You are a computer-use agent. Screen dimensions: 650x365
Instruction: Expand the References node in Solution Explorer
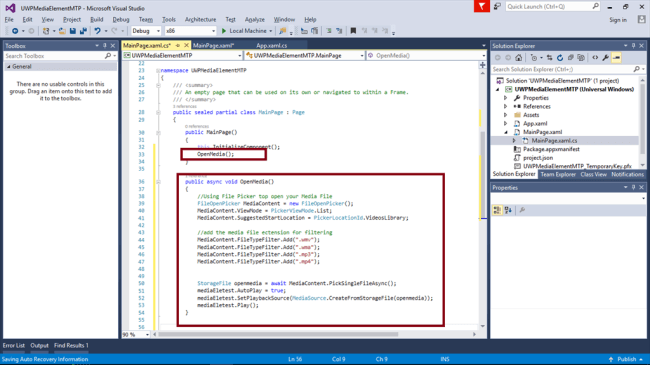pyautogui.click(x=506, y=107)
